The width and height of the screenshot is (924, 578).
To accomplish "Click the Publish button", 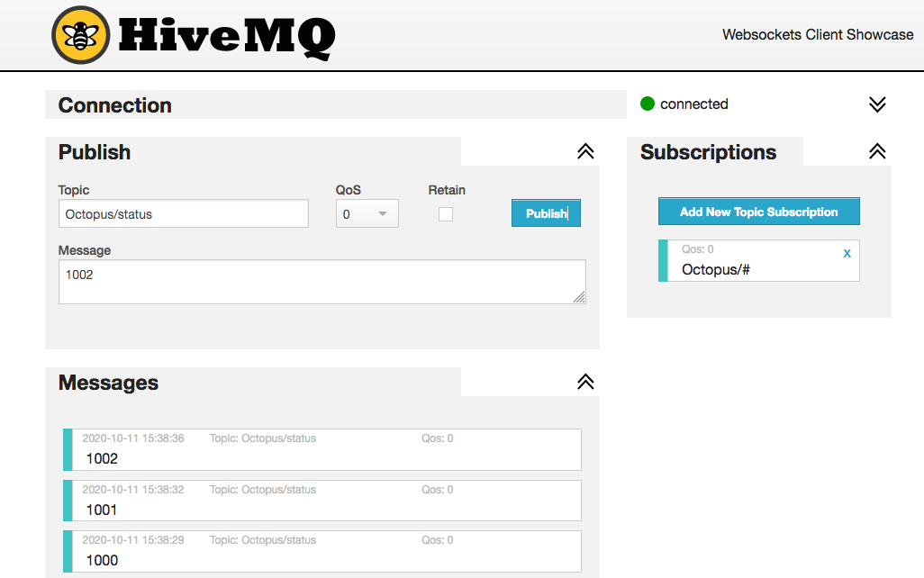I will coord(546,213).
